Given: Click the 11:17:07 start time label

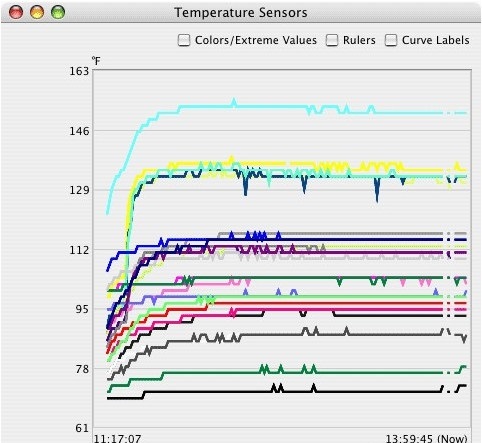Looking at the screenshot, I should click(x=117, y=438).
